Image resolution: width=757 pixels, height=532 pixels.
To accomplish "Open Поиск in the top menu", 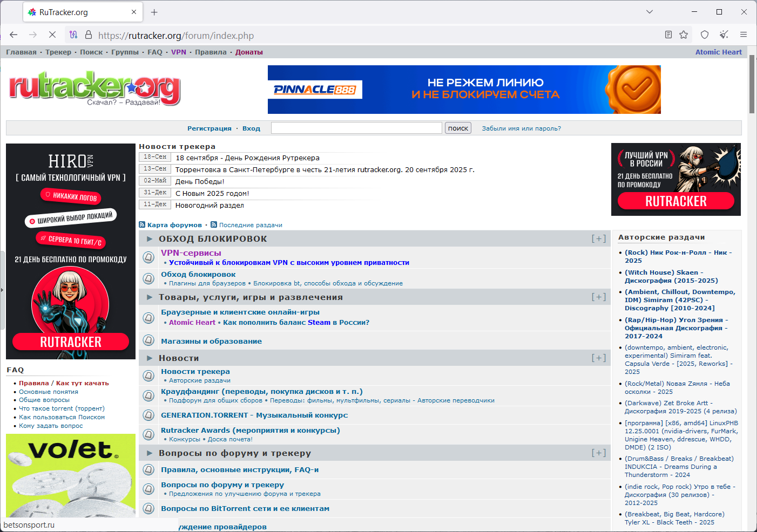I will coord(91,52).
